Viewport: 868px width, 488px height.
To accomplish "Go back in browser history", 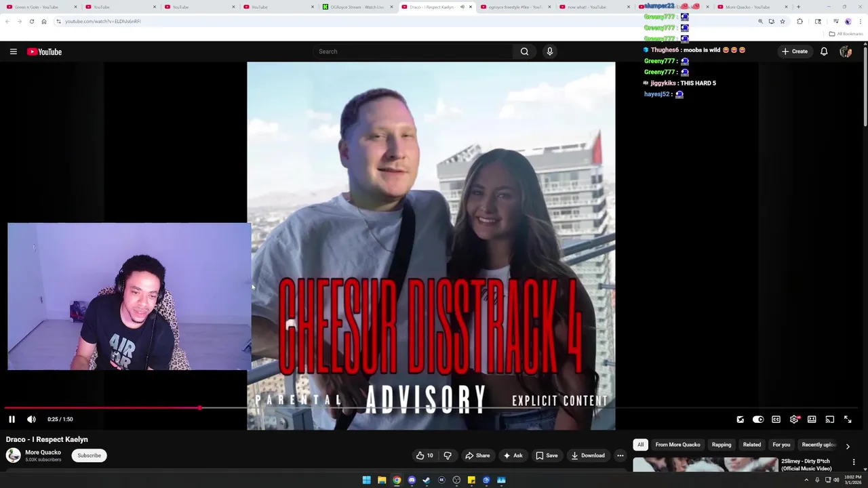I will click(x=7, y=21).
